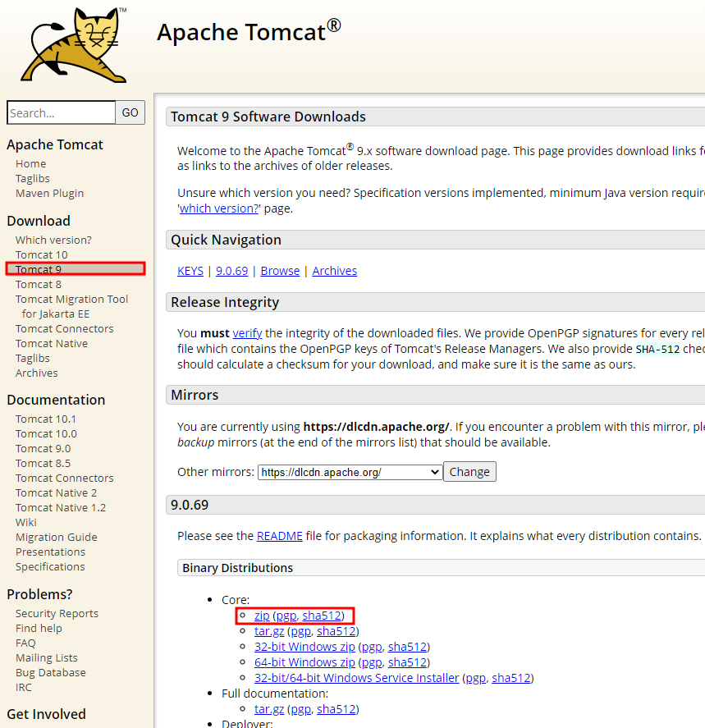The image size is (705, 728).
Task: Click the Tomcat 9 Software Downloads heading
Action: click(x=268, y=117)
